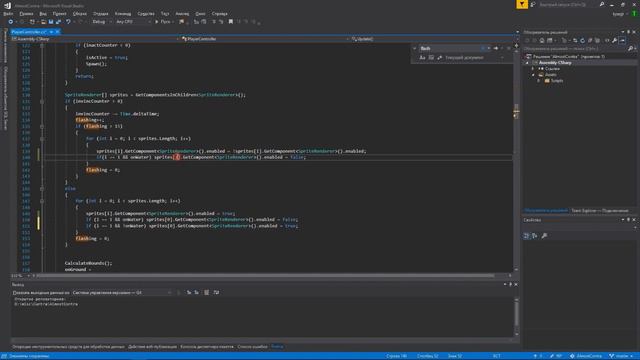This screenshot has width=640, height=360.
Task: Click the bookmark toolbar icon
Action: click(231, 22)
